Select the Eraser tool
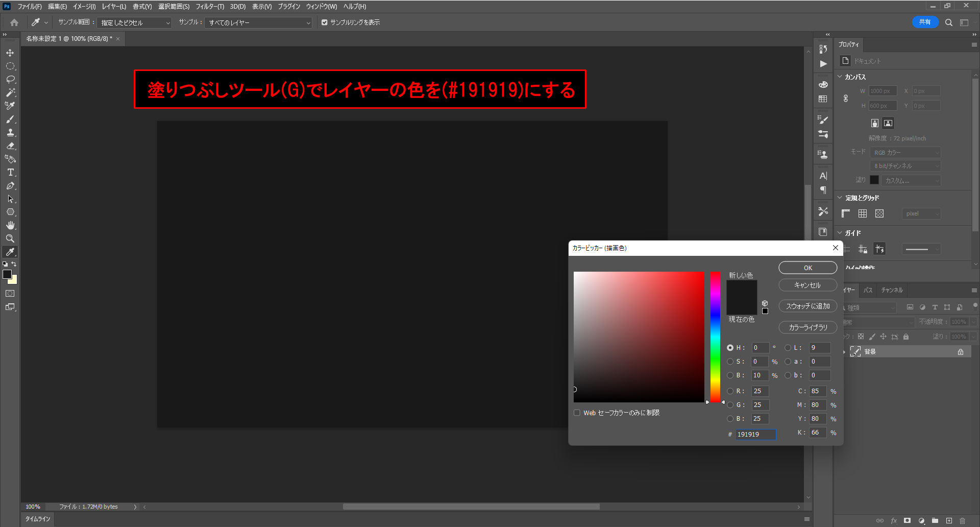Image resolution: width=980 pixels, height=527 pixels. [x=10, y=146]
